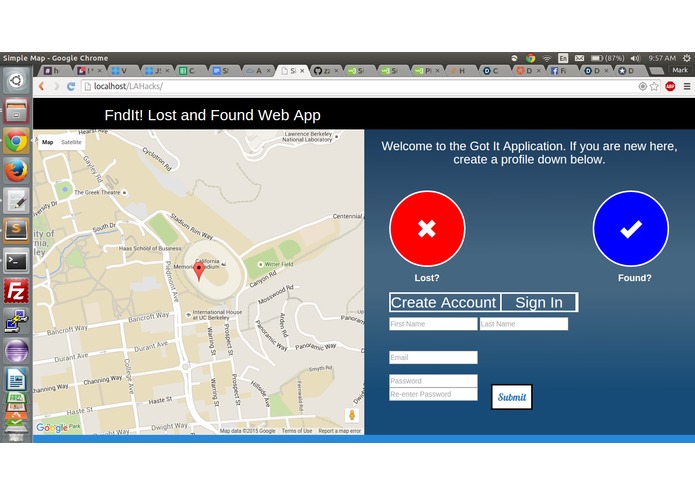This screenshot has width=695, height=494.
Task: Launch Eclipse from the dock
Action: click(x=16, y=351)
